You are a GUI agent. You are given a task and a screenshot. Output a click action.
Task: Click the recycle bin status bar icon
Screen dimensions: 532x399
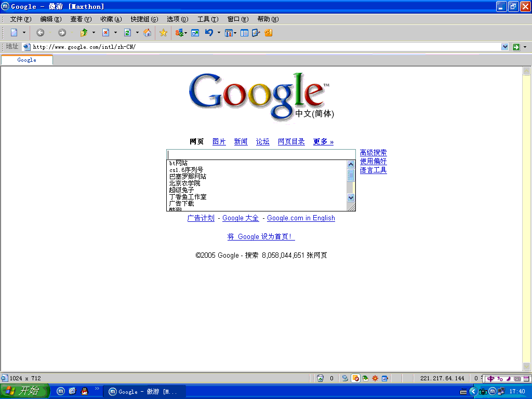coord(320,378)
